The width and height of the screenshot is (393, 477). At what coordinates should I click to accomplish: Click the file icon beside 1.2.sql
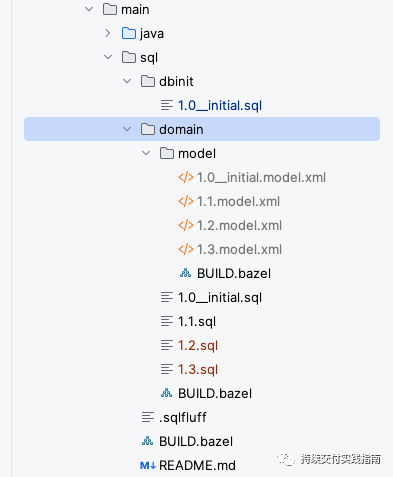(167, 345)
